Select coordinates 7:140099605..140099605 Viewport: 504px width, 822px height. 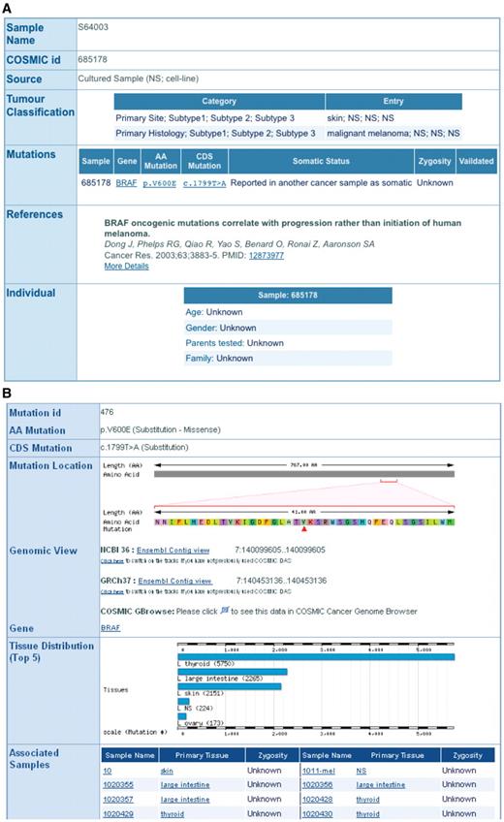(280, 550)
